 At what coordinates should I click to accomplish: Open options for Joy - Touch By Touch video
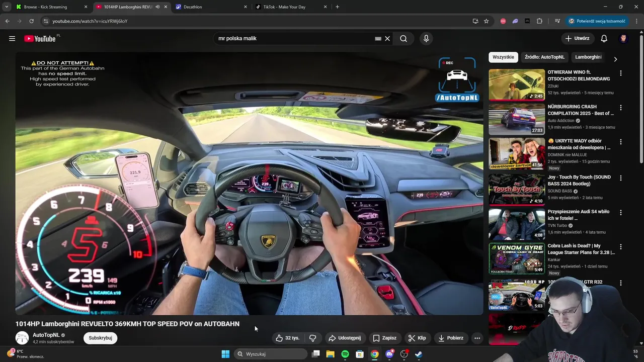coord(620,178)
